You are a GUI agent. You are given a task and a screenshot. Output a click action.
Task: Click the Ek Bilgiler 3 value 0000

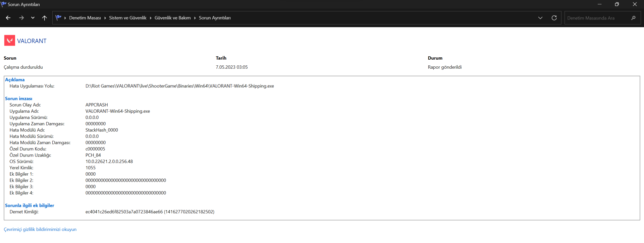coord(91,187)
